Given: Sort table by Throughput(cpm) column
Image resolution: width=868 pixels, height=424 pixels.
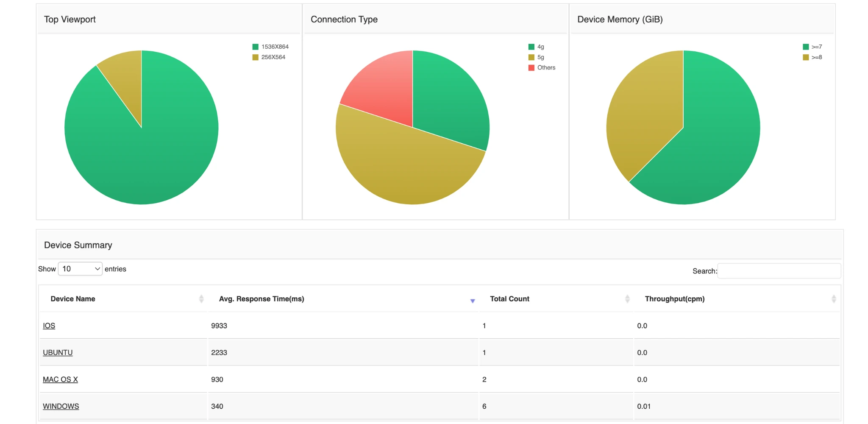Looking at the screenshot, I should (674, 299).
